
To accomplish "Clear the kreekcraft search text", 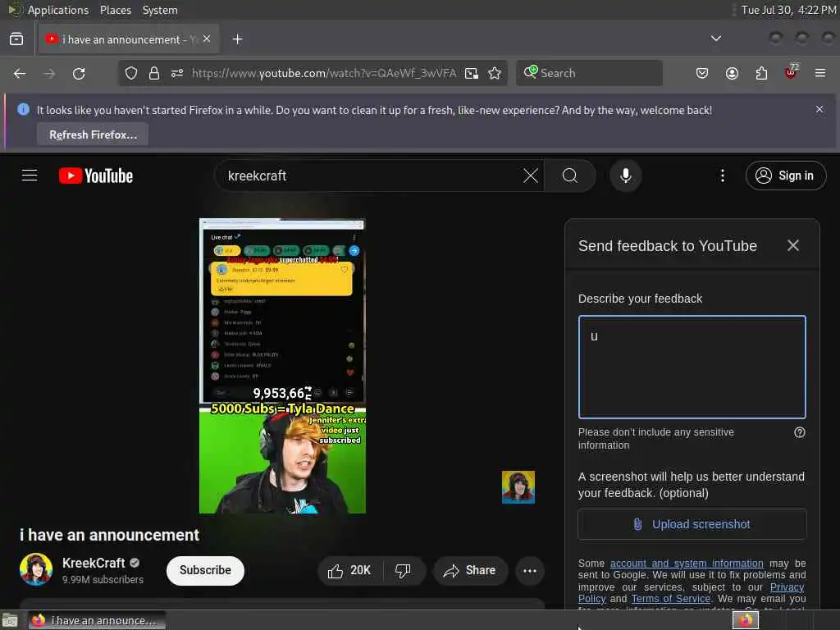I will point(531,176).
